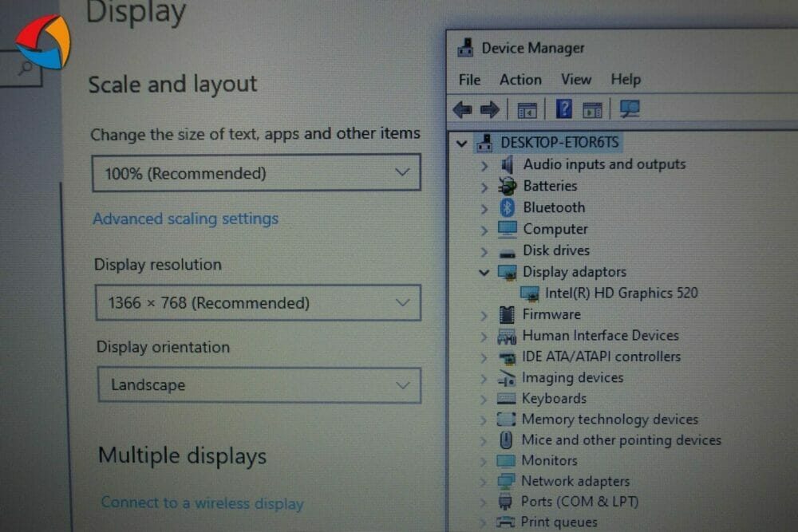This screenshot has height=532, width=798.
Task: Expand the Keyboards node
Action: pos(483,400)
